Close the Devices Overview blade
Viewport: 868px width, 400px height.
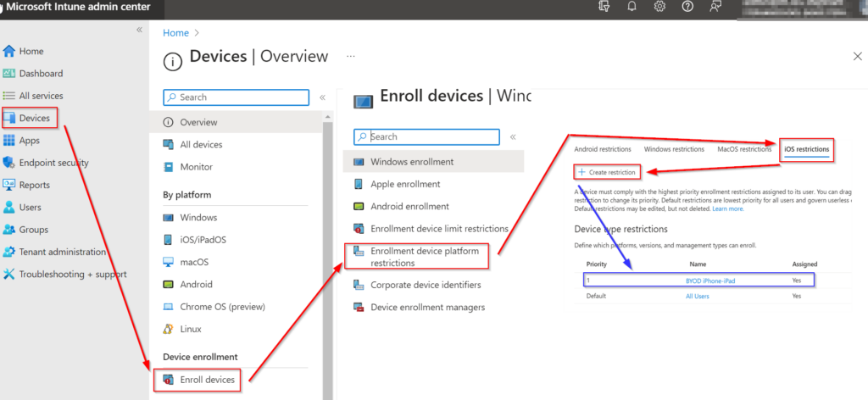pyautogui.click(x=858, y=56)
